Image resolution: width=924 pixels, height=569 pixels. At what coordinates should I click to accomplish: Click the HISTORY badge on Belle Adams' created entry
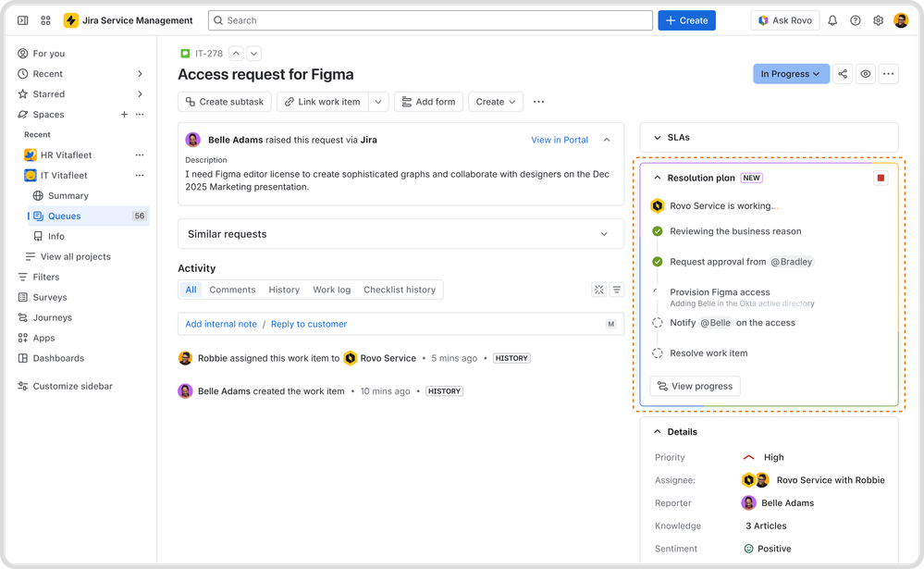(444, 391)
